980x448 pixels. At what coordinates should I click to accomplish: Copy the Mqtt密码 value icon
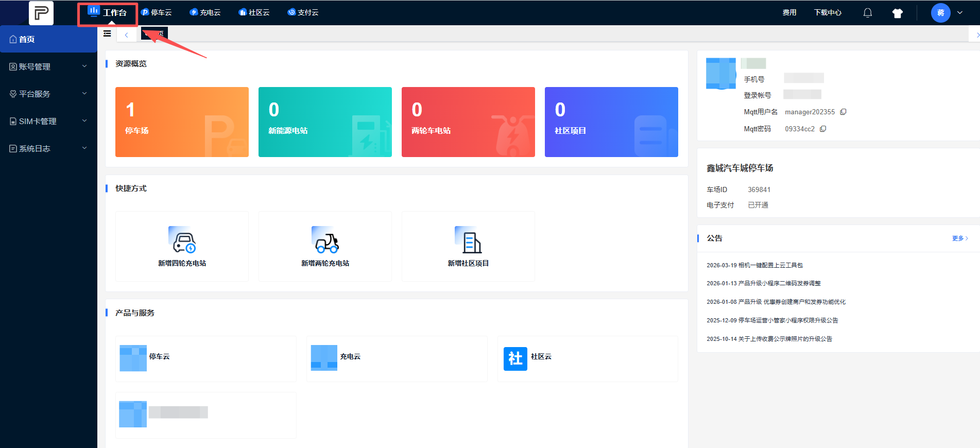tap(823, 129)
